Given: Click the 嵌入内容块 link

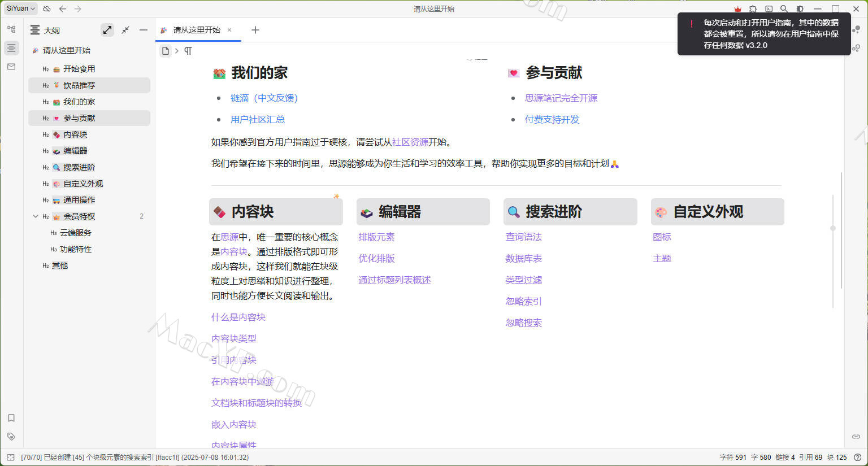Looking at the screenshot, I should 234,425.
